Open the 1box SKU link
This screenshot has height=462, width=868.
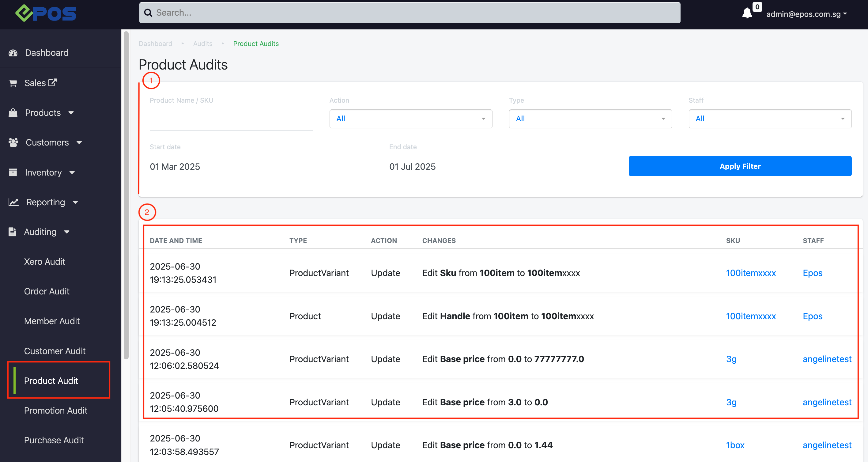click(735, 445)
